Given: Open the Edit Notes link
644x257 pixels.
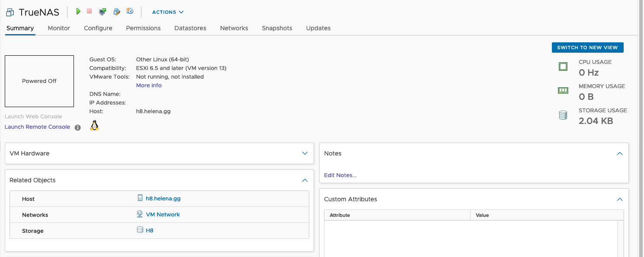Looking at the screenshot, I should [x=340, y=175].
